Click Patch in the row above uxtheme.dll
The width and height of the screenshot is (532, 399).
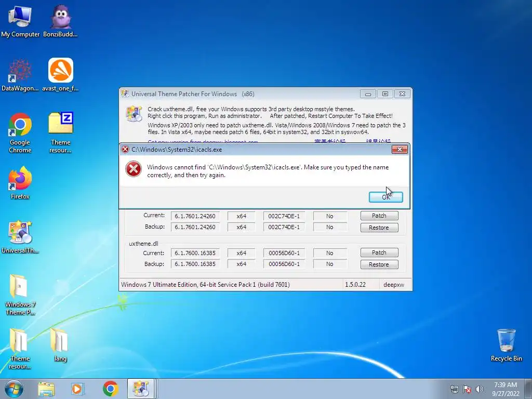[x=379, y=216]
